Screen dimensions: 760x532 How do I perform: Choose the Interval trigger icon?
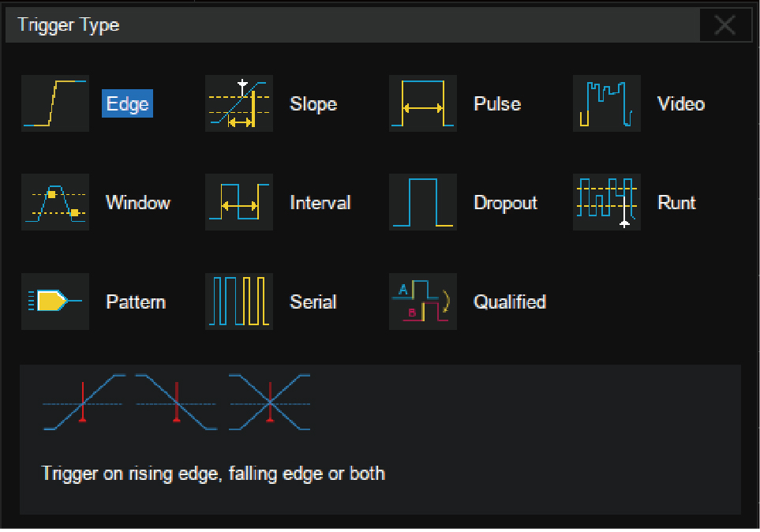coord(238,202)
